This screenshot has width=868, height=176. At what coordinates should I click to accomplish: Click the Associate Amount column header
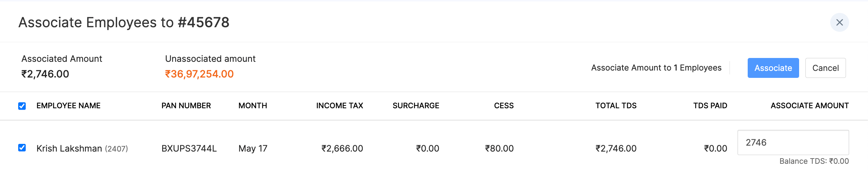(x=809, y=106)
